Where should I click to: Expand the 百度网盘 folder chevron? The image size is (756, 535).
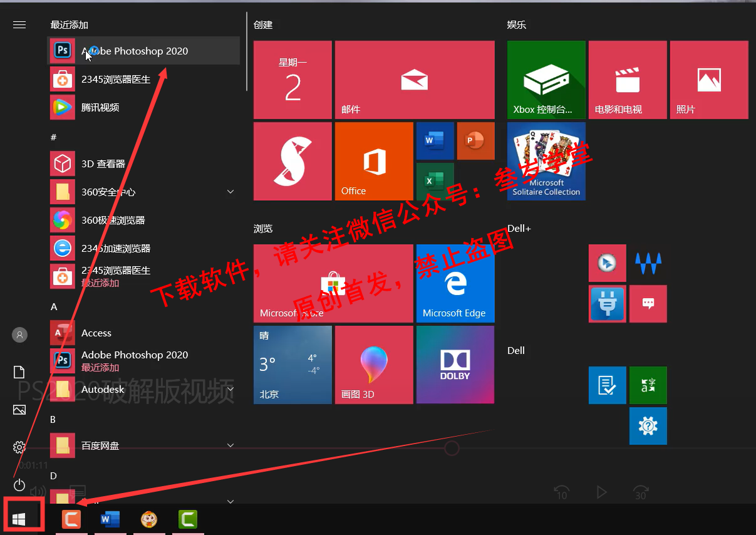(230, 445)
